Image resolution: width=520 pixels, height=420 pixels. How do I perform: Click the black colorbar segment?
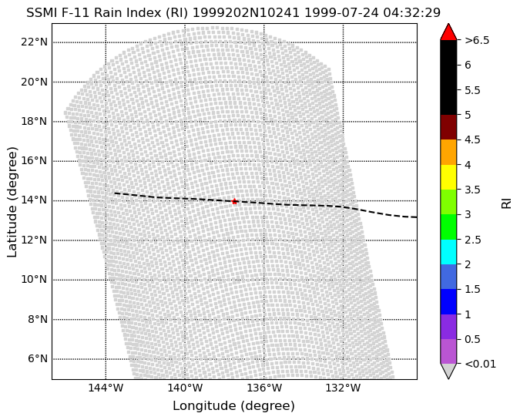[x=448, y=77]
